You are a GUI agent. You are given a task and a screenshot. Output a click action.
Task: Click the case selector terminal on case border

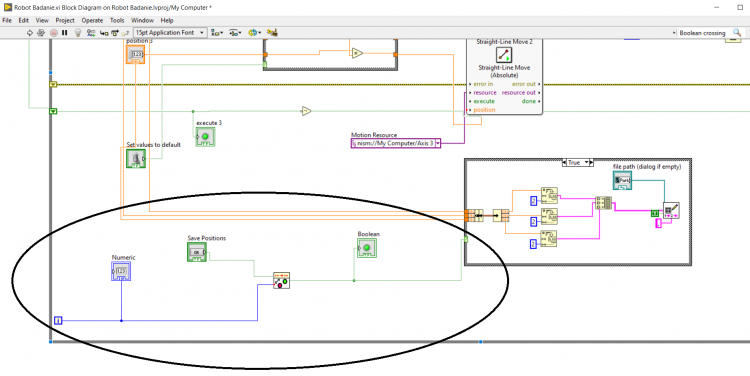click(x=465, y=239)
